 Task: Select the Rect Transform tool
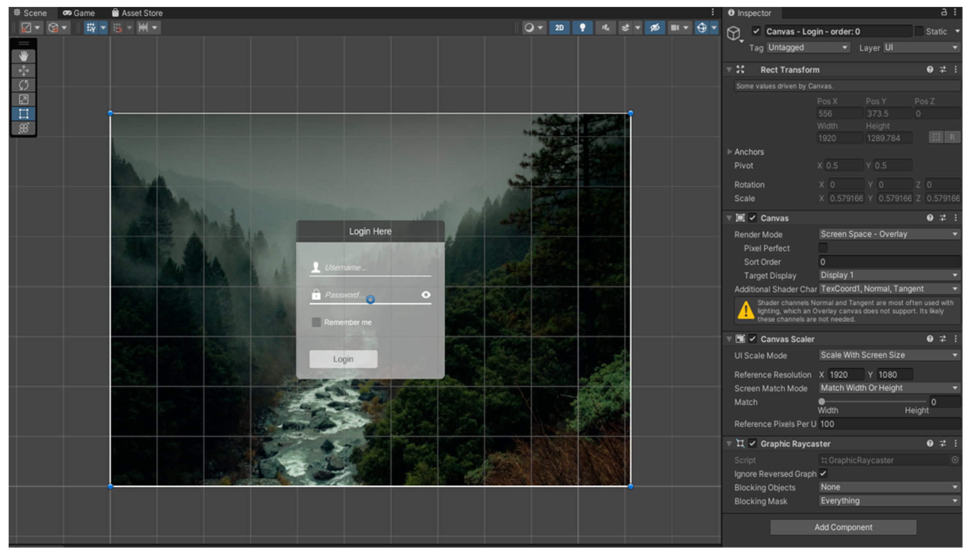23,113
